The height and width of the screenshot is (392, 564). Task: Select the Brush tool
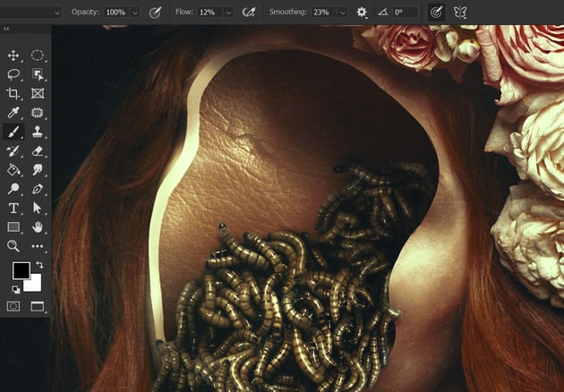tap(13, 132)
